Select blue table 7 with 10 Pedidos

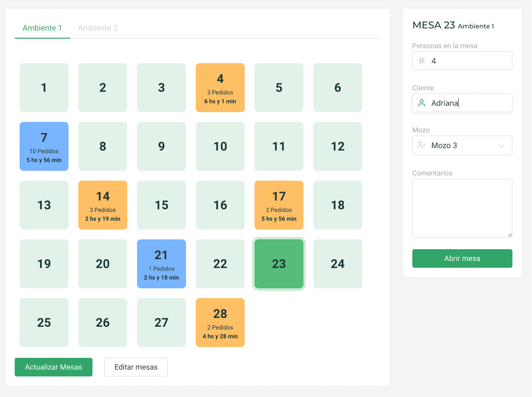click(44, 146)
